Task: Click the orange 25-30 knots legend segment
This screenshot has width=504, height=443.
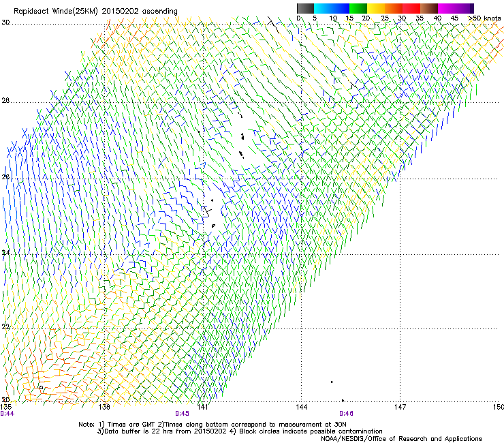Action: coord(394,8)
